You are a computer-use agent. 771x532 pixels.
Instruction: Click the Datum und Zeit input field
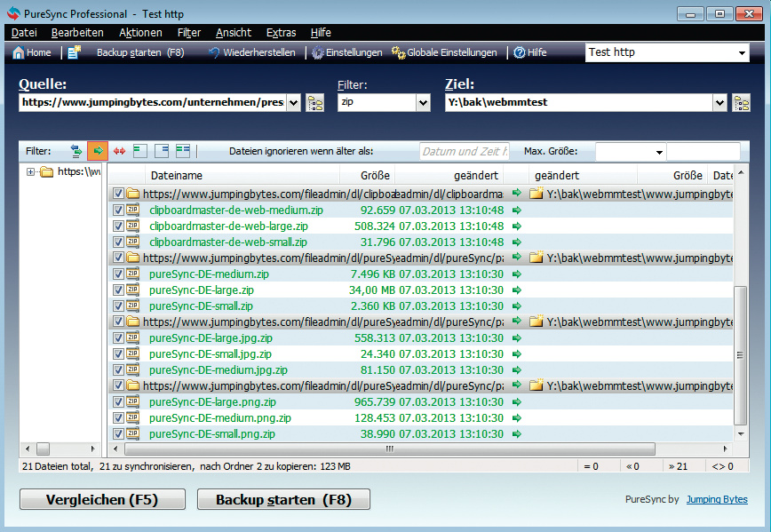click(464, 152)
